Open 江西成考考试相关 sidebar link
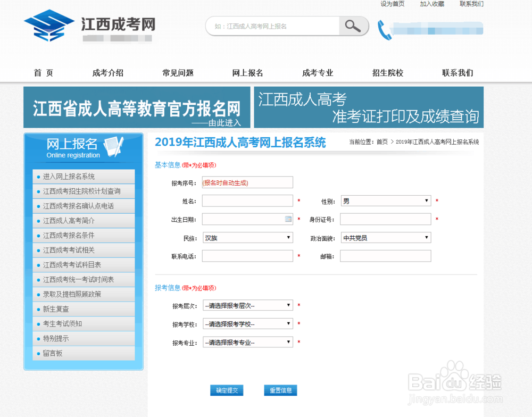The height and width of the screenshot is (417, 532). click(x=84, y=250)
